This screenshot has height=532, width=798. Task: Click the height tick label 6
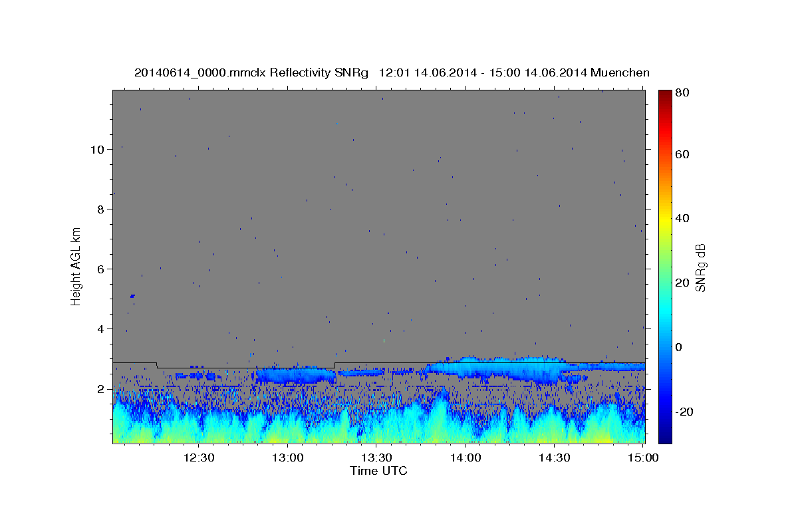100,269
